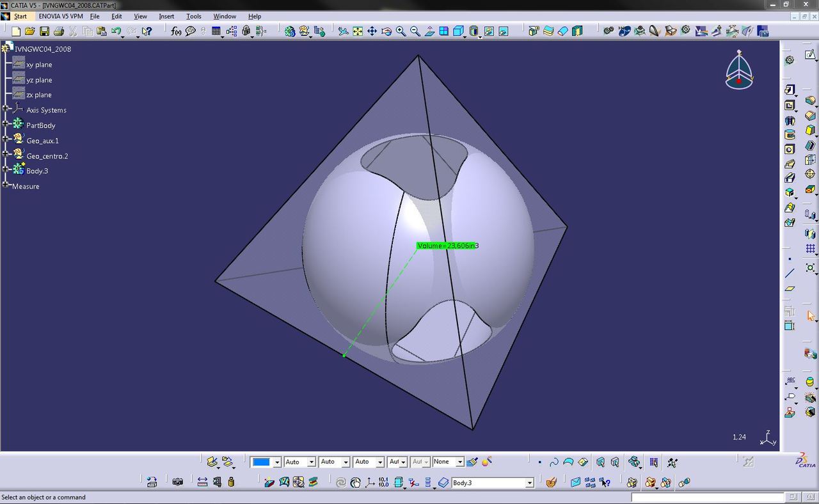819x504 pixels.
Task: Open the first Auto transparency dropdown
Action: [x=312, y=462]
